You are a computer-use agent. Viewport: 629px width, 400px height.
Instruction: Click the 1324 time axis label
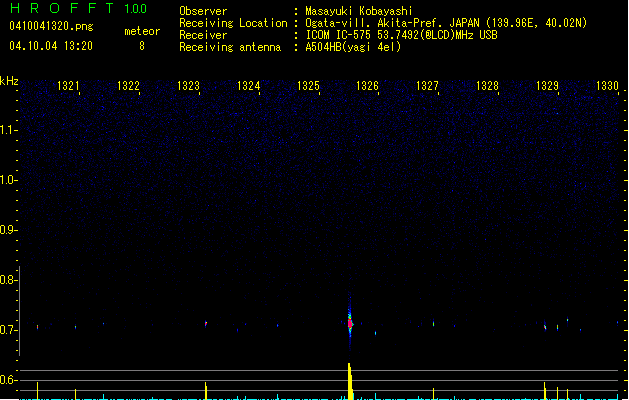click(x=248, y=86)
